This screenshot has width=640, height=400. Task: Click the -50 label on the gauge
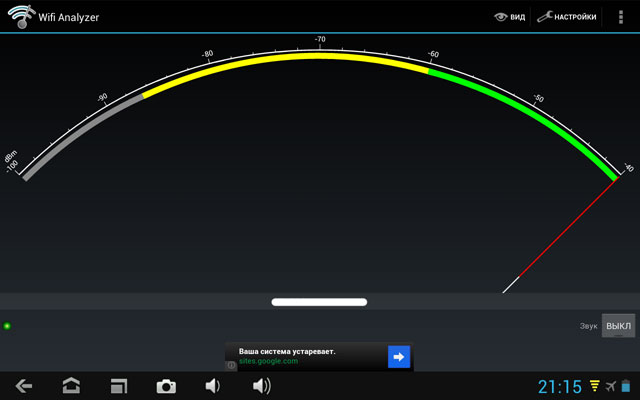pos(538,98)
